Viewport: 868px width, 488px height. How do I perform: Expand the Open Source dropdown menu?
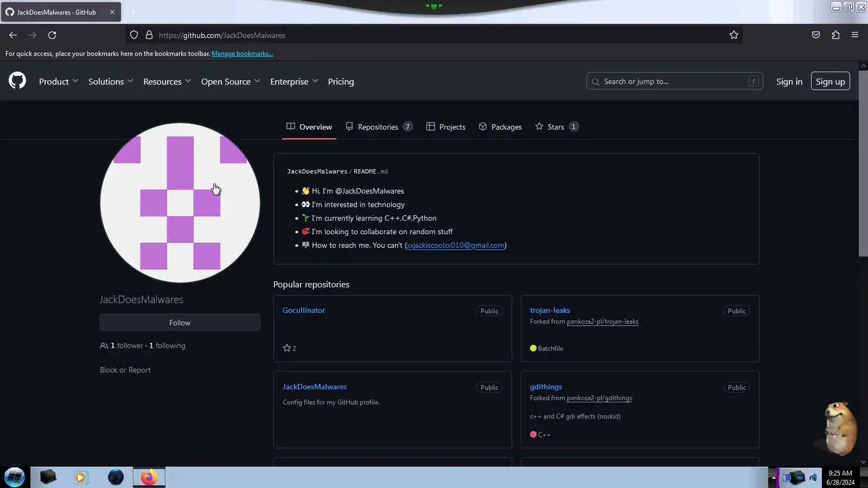coord(231,81)
